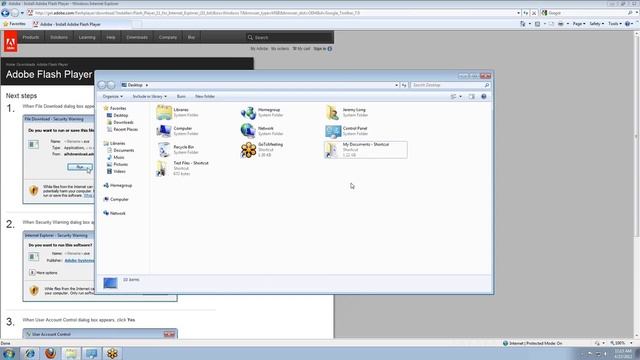Select the Adobe - Install Adobe Flash Player tab
Viewport: 640px width, 360px height.
click(82, 24)
